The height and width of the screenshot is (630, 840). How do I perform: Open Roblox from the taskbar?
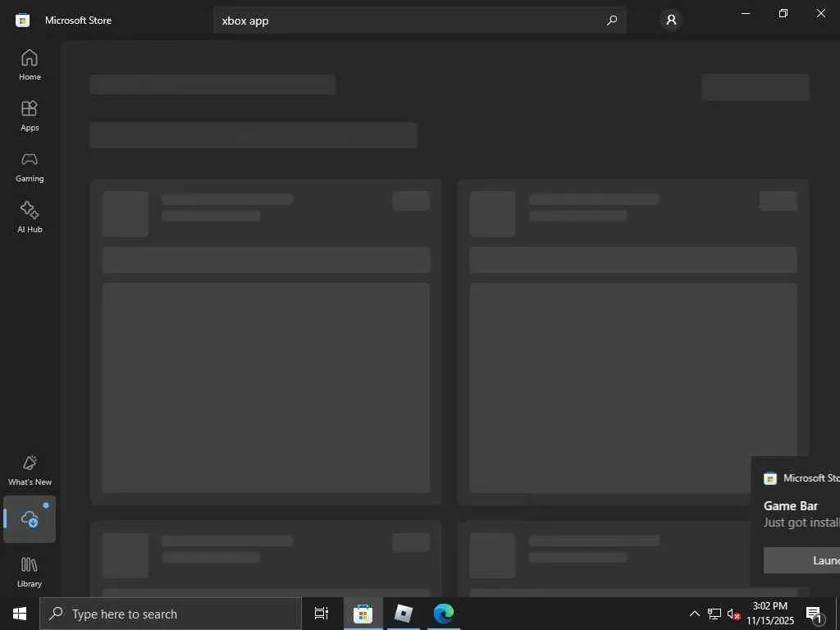coord(403,614)
